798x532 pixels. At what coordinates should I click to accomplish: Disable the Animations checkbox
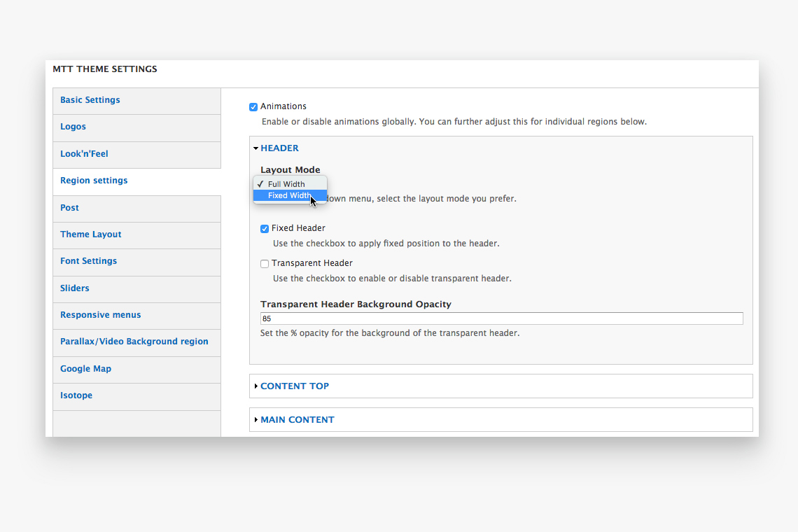click(x=253, y=107)
